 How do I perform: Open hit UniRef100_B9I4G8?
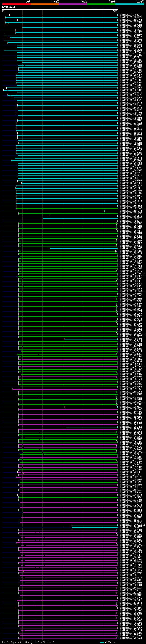click(x=131, y=20)
